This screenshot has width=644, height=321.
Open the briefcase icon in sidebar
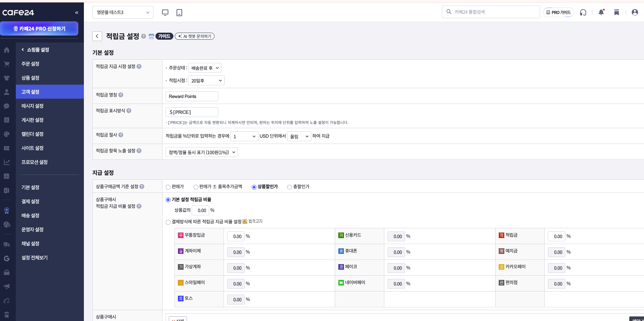[7, 273]
